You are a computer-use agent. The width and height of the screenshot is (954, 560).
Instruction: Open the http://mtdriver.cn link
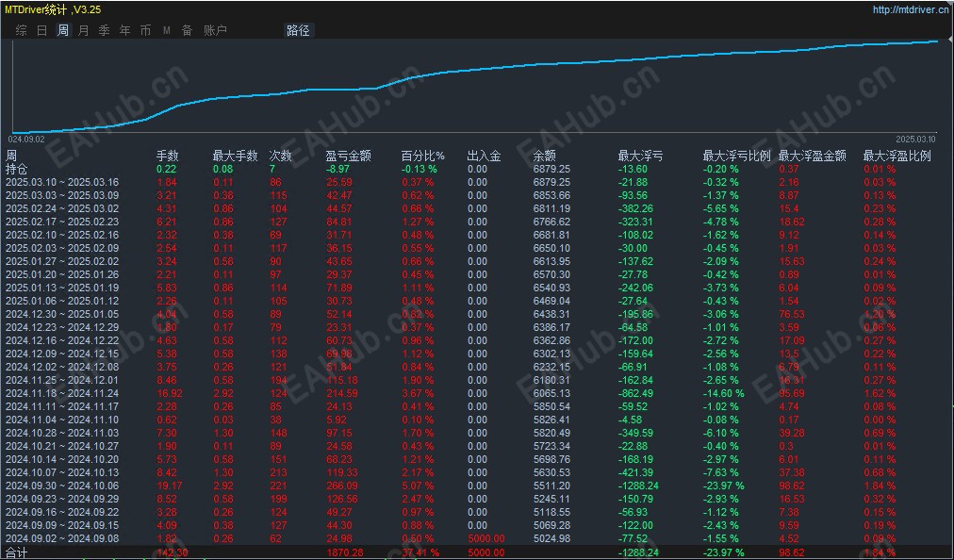click(912, 9)
